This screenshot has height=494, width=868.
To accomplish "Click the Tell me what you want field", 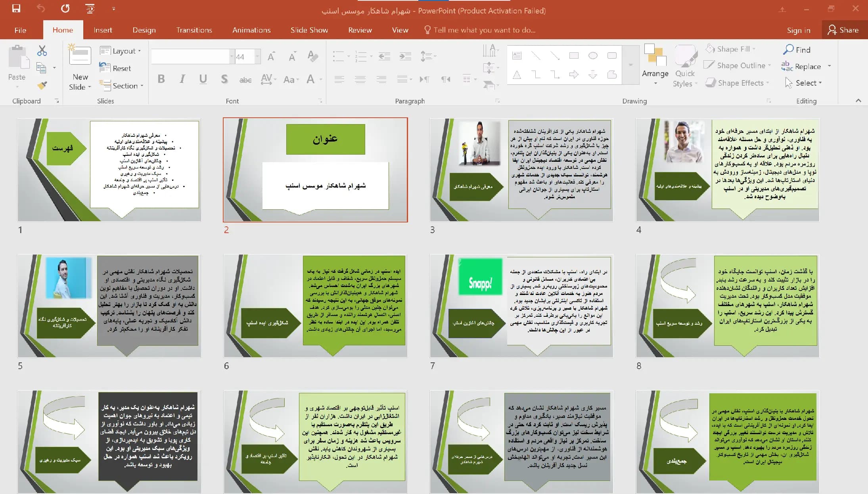I will point(480,30).
